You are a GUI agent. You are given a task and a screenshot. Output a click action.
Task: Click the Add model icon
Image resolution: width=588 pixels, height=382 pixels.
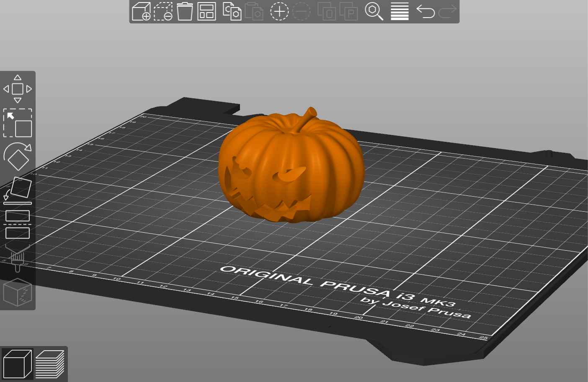pyautogui.click(x=141, y=11)
